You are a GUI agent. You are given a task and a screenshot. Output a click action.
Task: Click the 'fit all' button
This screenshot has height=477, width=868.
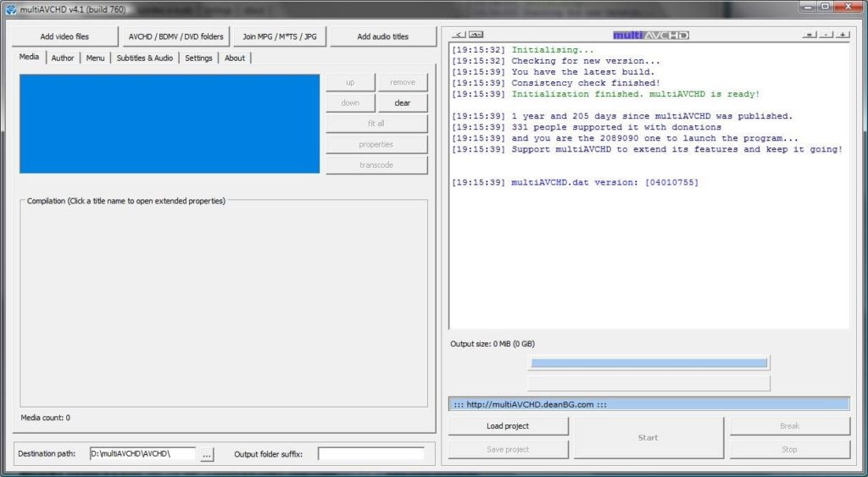click(376, 124)
